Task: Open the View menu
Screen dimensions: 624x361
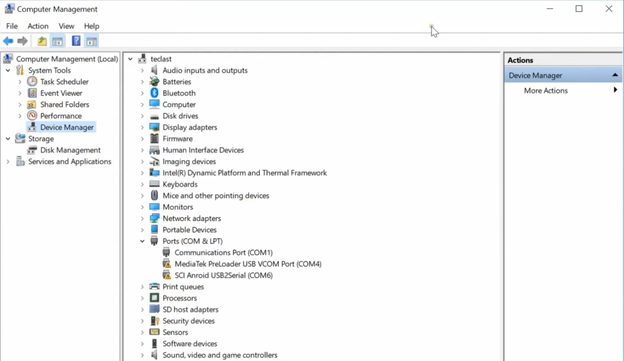Action: pyautogui.click(x=66, y=26)
